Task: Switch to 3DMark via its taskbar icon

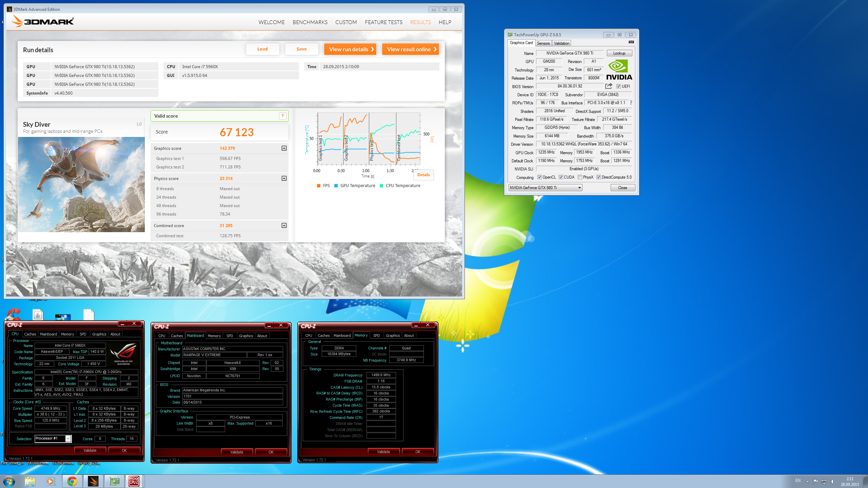Action: click(93, 481)
